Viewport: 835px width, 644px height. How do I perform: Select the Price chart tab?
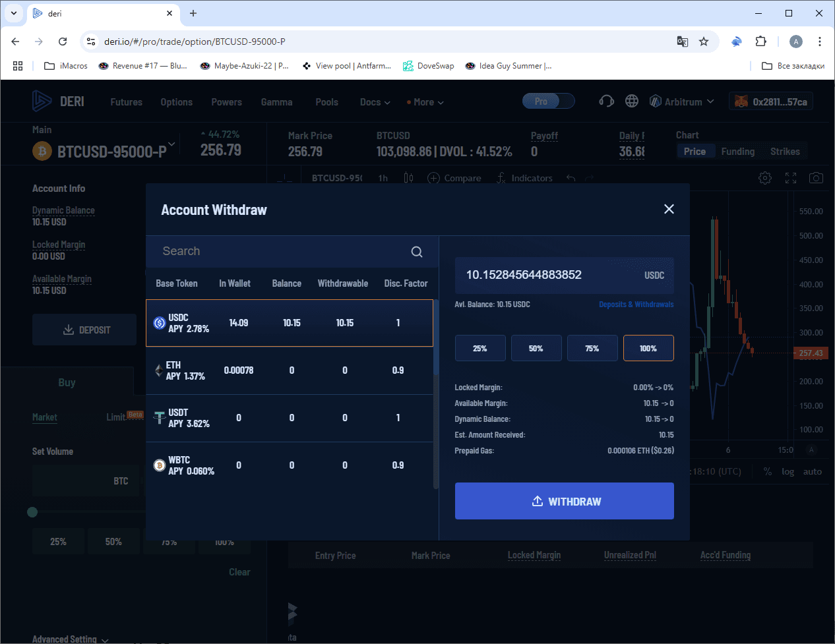coord(695,152)
